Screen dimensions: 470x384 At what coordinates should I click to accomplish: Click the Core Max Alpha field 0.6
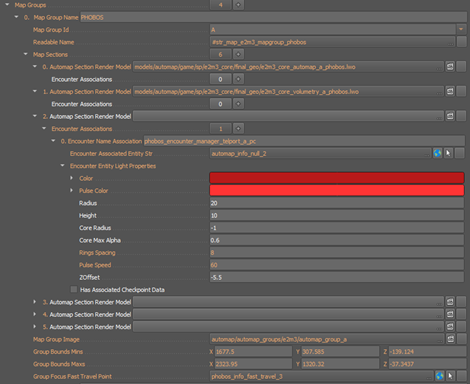337,240
